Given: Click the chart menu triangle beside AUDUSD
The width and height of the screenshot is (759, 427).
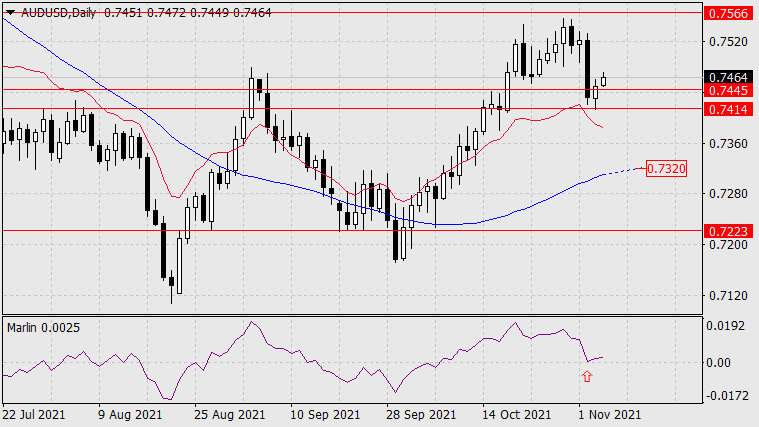Looking at the screenshot, I should click(x=11, y=13).
